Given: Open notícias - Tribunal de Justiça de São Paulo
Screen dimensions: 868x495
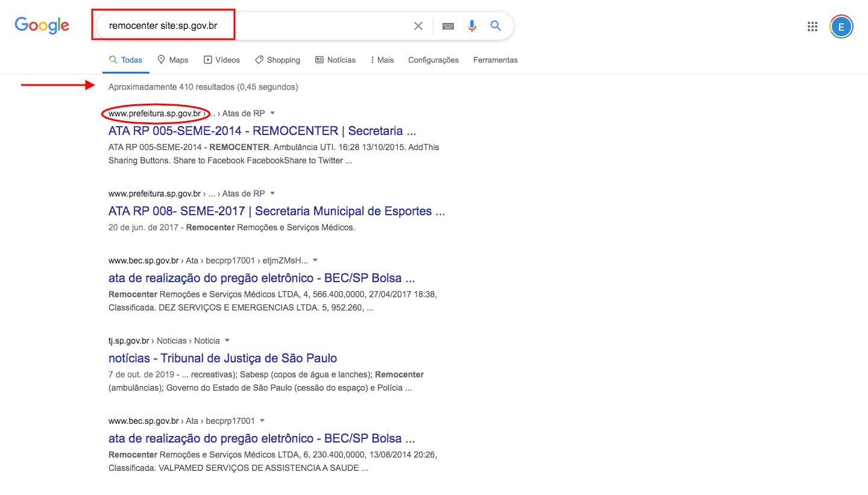Looking at the screenshot, I should [x=222, y=358].
